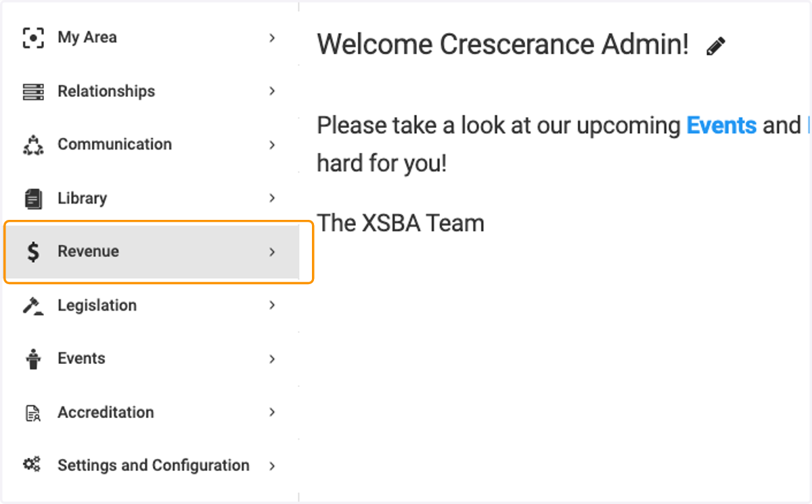Select the Library menu label

(x=82, y=198)
